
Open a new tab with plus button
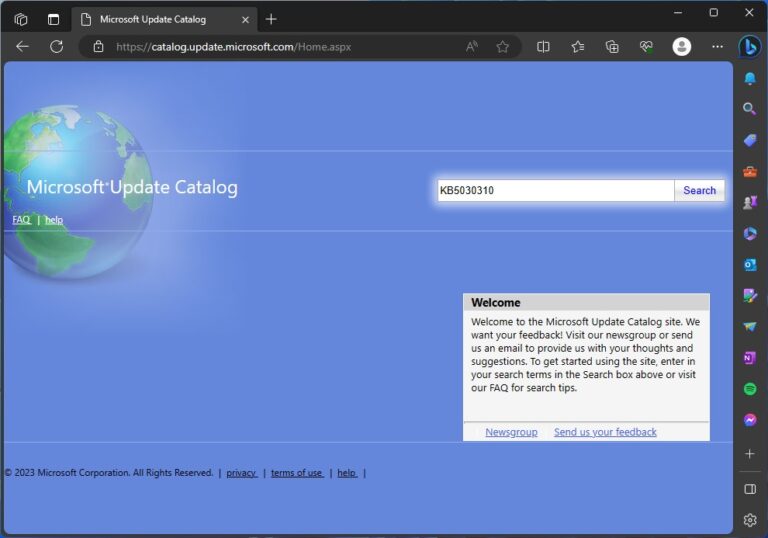click(x=271, y=19)
